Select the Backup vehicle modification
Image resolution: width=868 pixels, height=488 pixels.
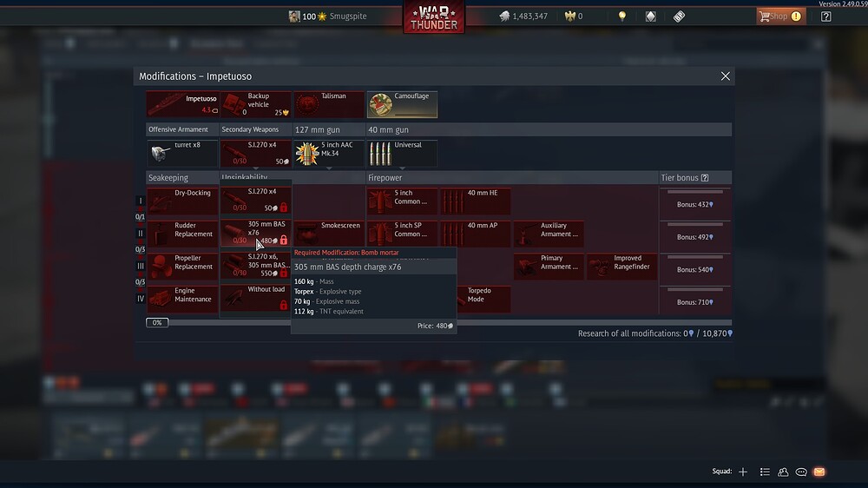pos(256,104)
